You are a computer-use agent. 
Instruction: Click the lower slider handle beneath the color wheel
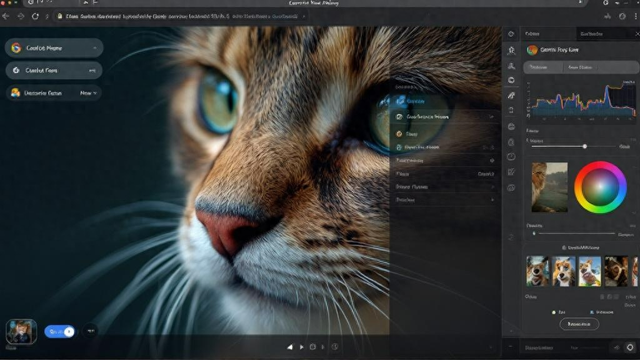pyautogui.click(x=534, y=233)
